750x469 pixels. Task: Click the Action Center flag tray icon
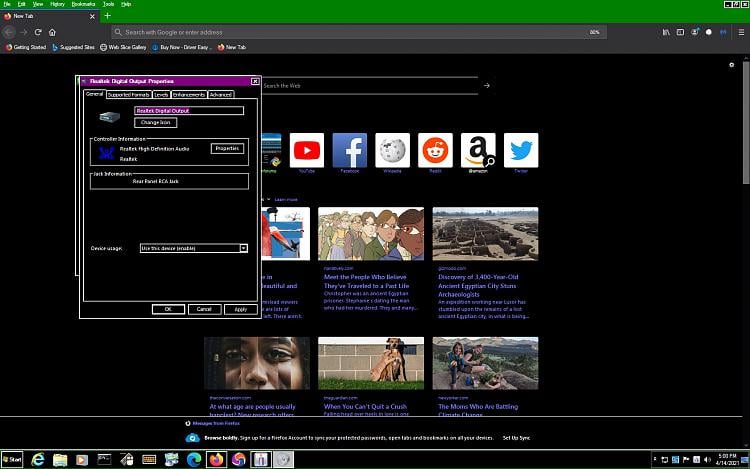[686, 459]
